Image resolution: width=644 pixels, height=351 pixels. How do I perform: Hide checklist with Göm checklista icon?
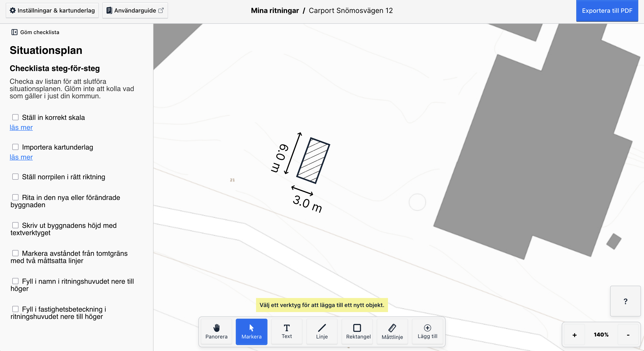tap(14, 32)
